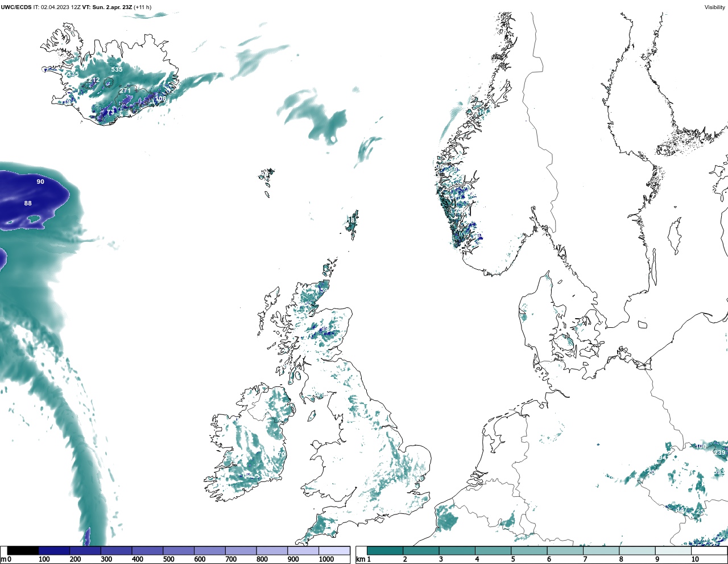Click the 271 value over Iceland
Image resolution: width=728 pixels, height=564 pixels.
tap(125, 91)
